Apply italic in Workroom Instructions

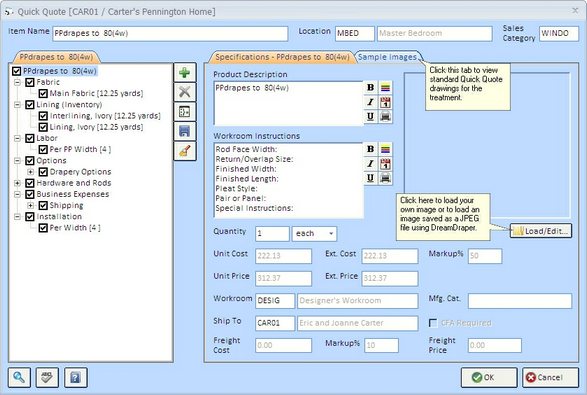coord(370,164)
